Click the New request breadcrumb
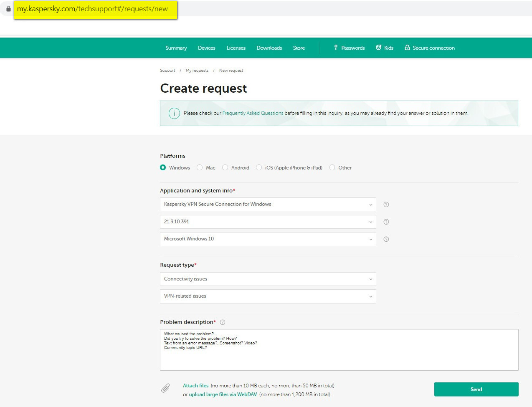The image size is (532, 407). (x=231, y=71)
